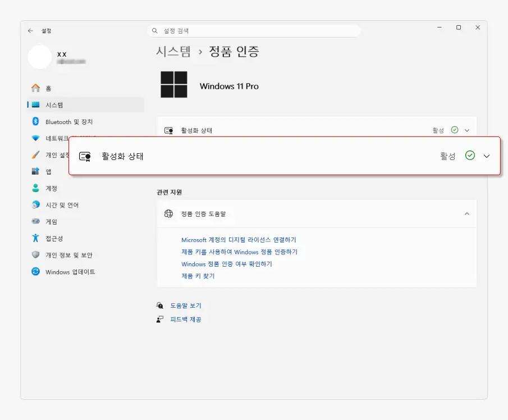Image resolution: width=508 pixels, height=420 pixels.
Task: Click the feedback icon beside 피드백 제공
Action: click(x=160, y=319)
